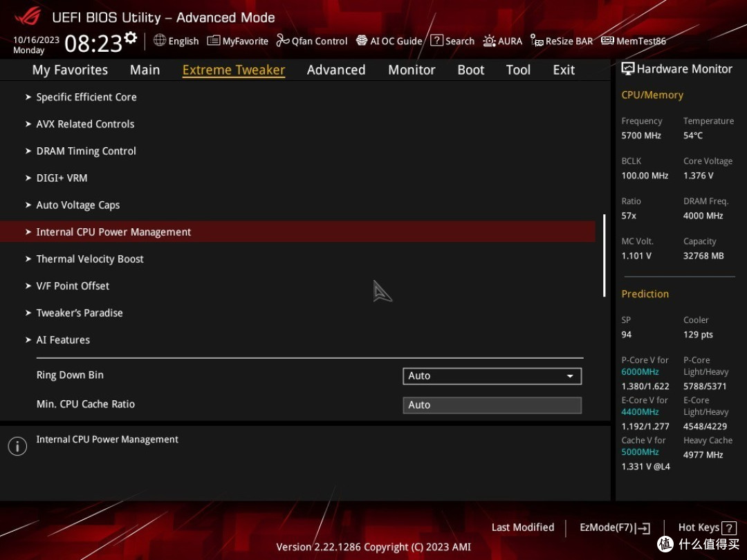Click the info icon in help panel
This screenshot has height=560, width=747.
(17, 446)
